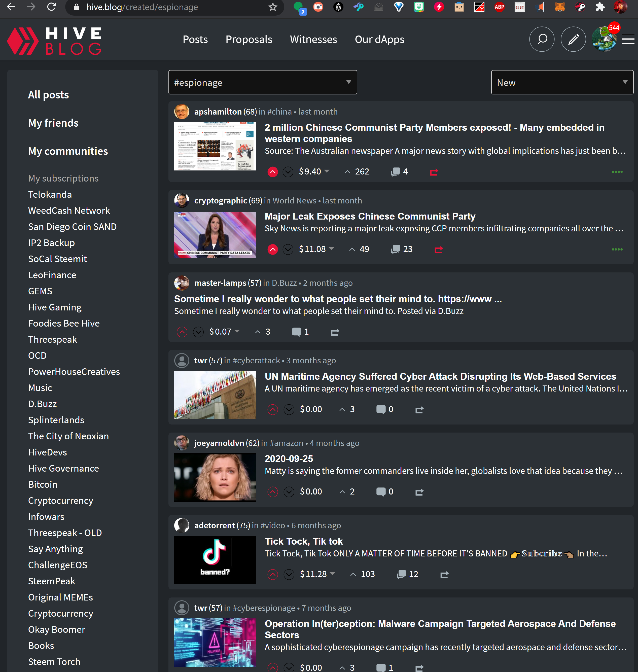Upvote the master-lamps D.Buzz post

pyautogui.click(x=182, y=332)
